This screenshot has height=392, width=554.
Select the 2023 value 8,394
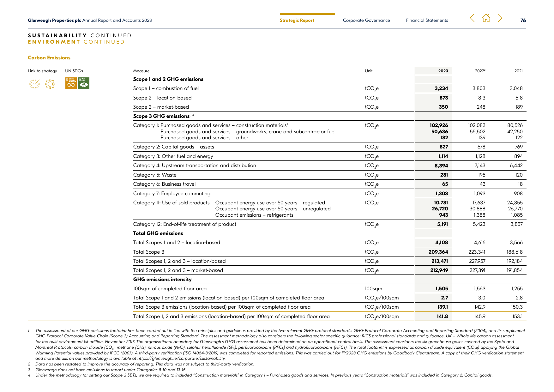441,166
